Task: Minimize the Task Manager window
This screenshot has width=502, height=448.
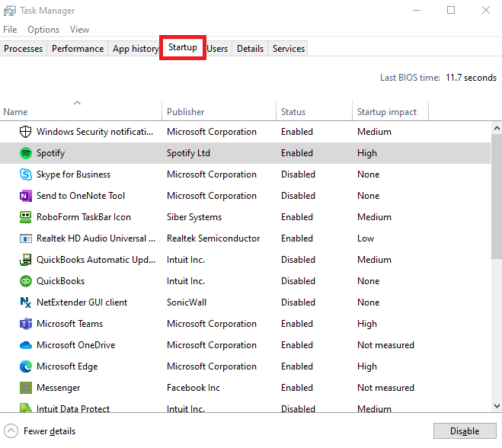Action: click(417, 10)
